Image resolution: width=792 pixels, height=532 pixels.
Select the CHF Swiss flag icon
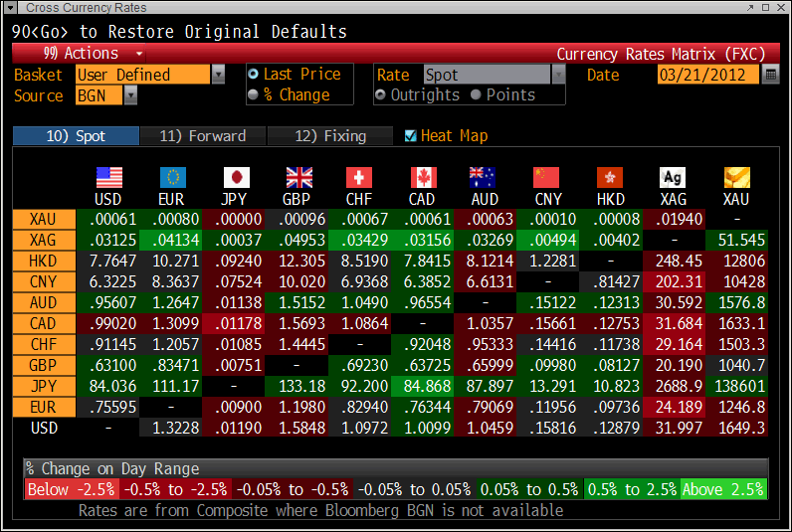[358, 178]
